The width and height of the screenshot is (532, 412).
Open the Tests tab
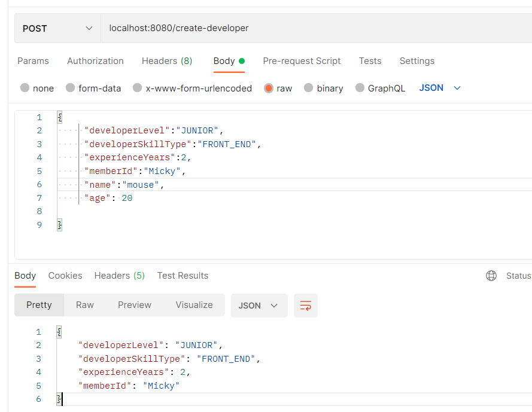click(370, 61)
